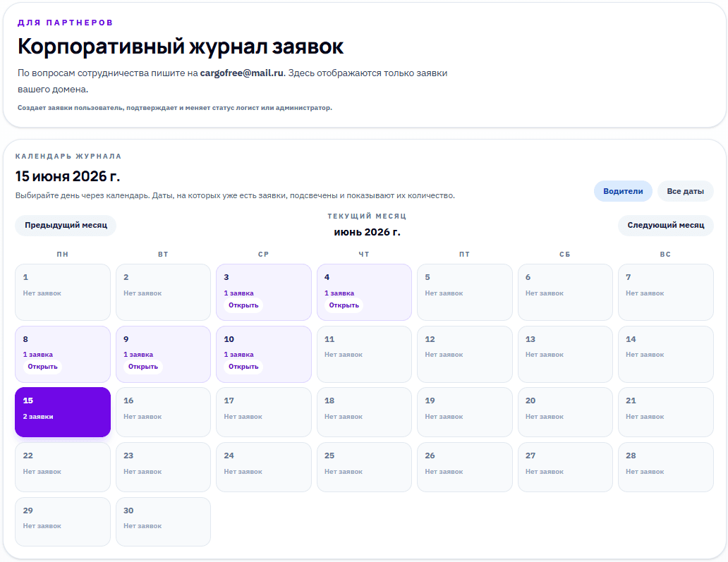Click the Водители button

click(x=623, y=191)
